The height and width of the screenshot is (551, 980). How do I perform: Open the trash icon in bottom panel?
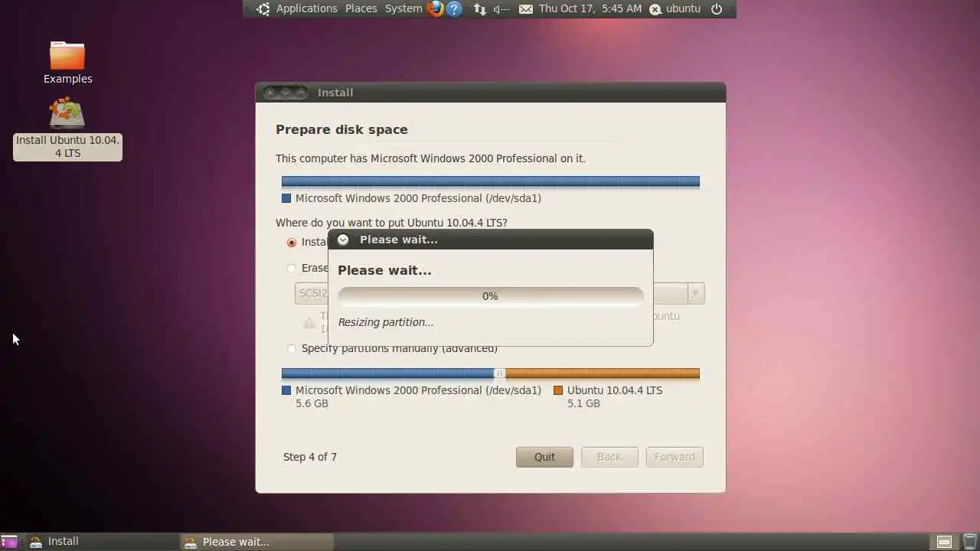click(969, 542)
